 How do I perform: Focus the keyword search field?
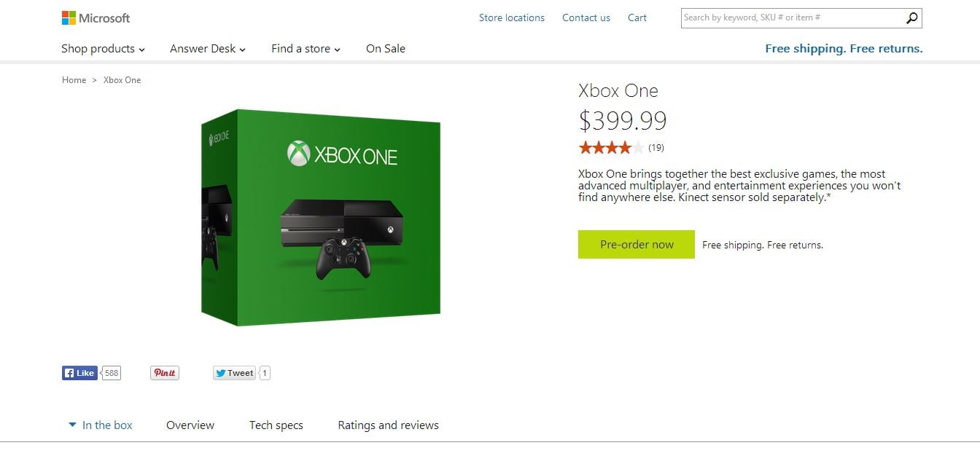point(792,18)
